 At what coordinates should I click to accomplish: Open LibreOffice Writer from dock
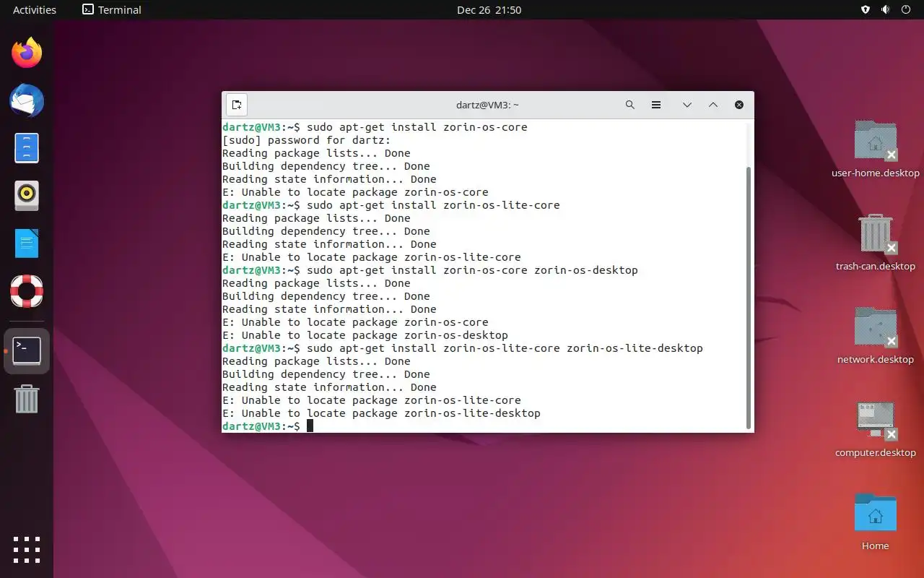tap(27, 243)
